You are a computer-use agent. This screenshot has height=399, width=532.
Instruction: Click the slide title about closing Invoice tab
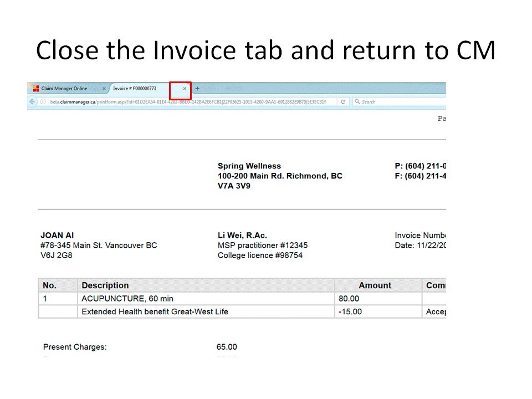click(265, 50)
